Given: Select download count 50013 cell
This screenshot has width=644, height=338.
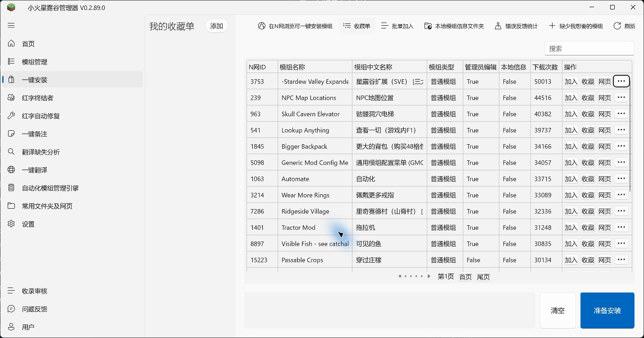Looking at the screenshot, I should coord(546,82).
